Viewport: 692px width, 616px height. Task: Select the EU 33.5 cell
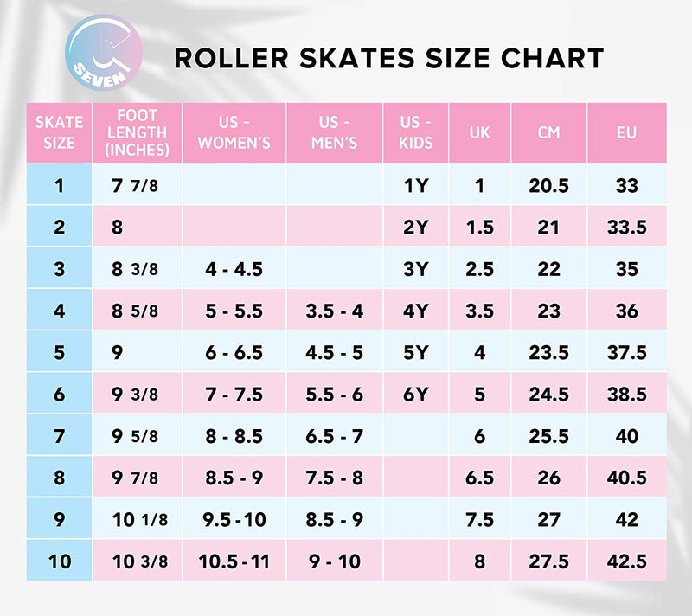[x=626, y=227]
